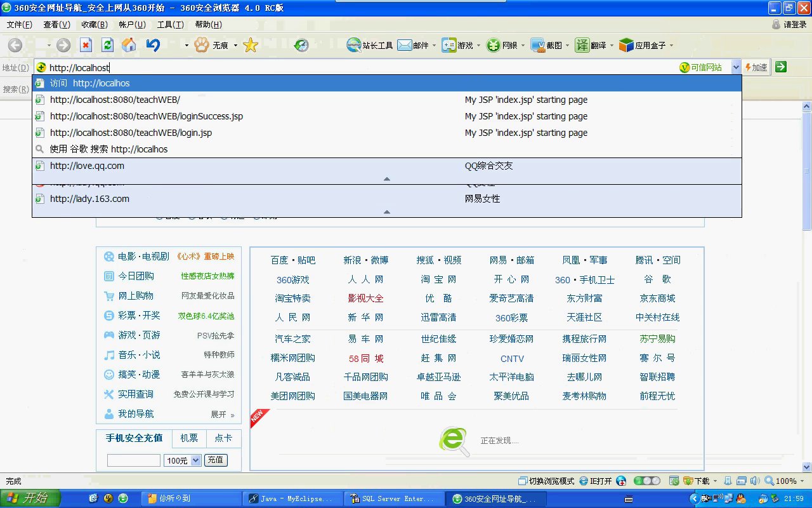Viewport: 812px width, 508px height.
Task: Choose 使用 谷歌 搜索 http://localhos
Action: (387, 149)
